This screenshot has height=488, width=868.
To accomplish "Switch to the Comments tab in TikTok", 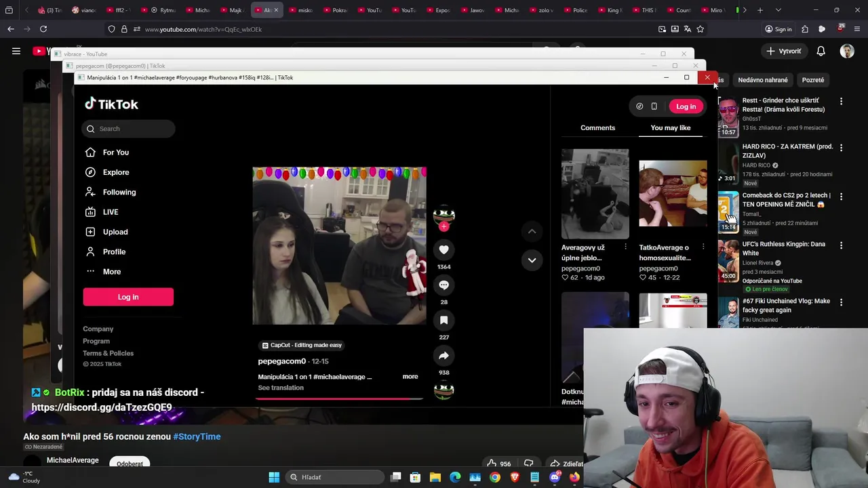I will point(597,127).
